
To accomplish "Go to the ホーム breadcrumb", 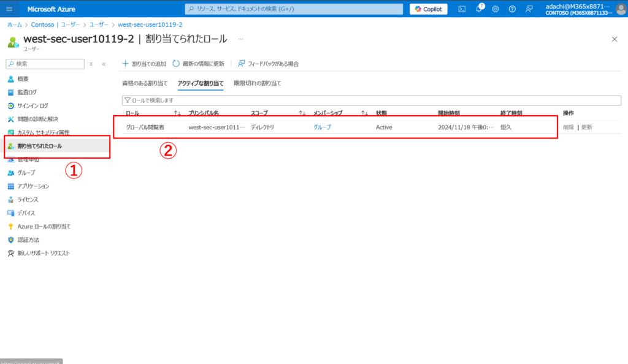I will pyautogui.click(x=15, y=25).
